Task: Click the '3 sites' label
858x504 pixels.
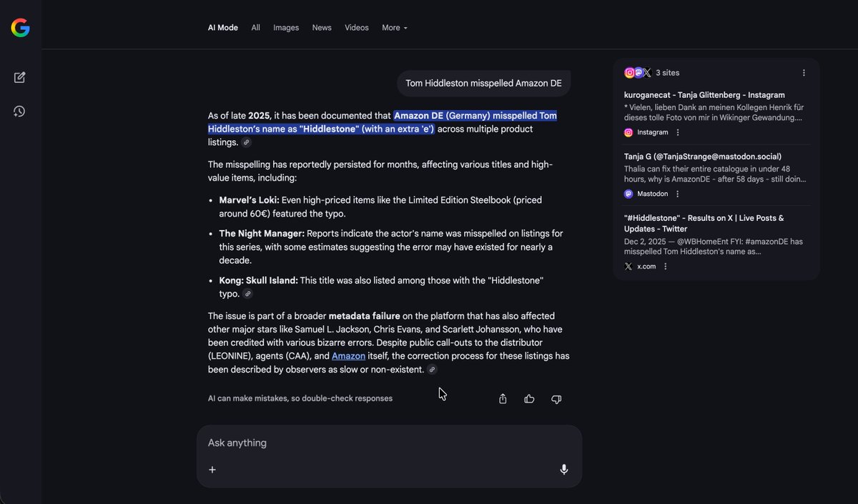Action: click(668, 73)
